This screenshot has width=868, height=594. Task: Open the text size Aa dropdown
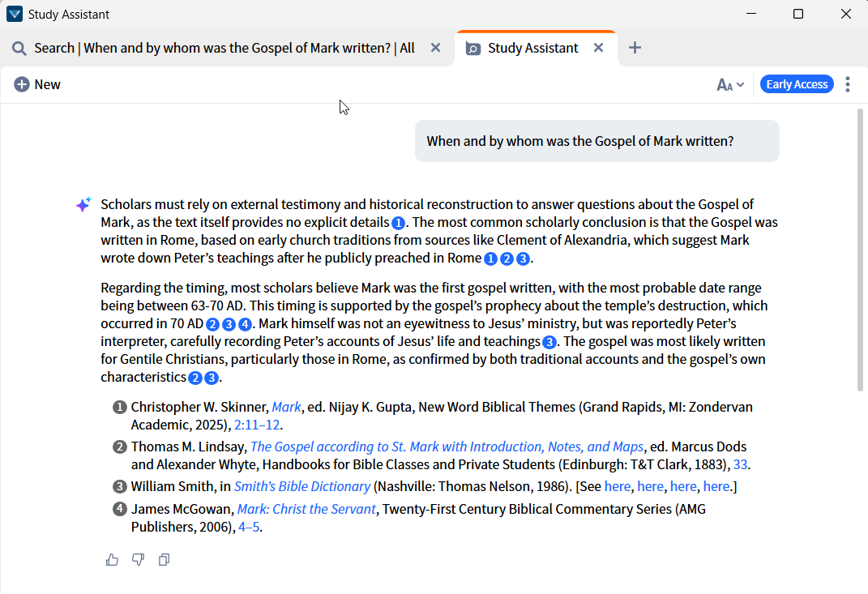(730, 85)
